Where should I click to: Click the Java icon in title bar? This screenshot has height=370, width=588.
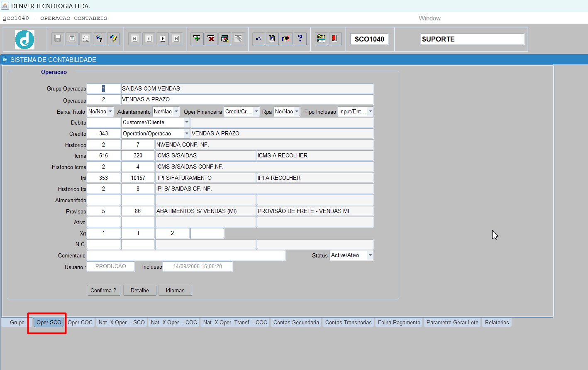click(5, 6)
